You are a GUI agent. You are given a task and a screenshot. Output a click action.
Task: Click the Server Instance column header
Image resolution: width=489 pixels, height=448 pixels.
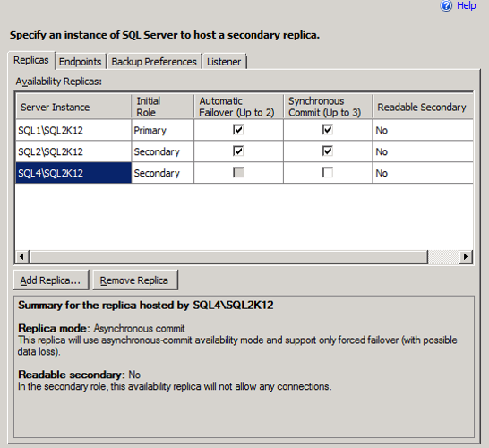73,107
